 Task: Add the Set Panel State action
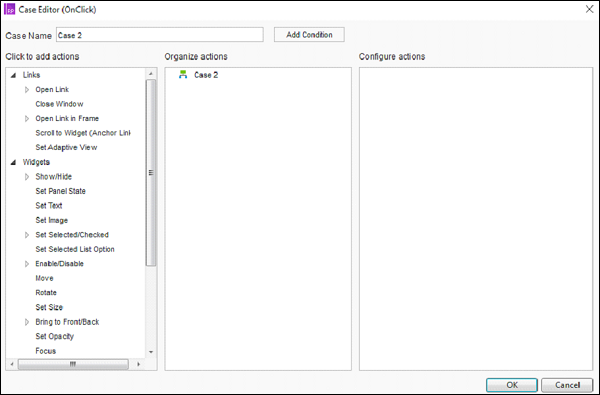[60, 191]
